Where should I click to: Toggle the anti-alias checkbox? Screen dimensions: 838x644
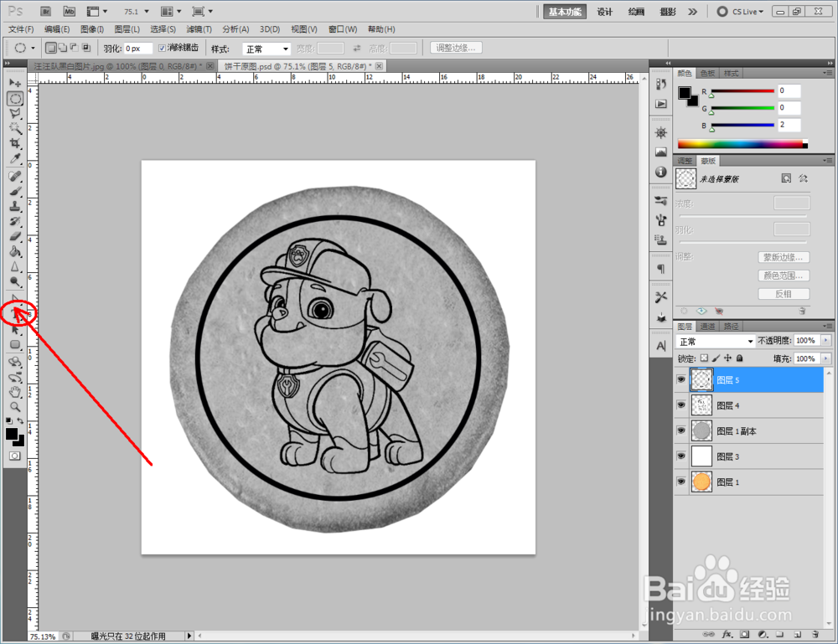162,48
